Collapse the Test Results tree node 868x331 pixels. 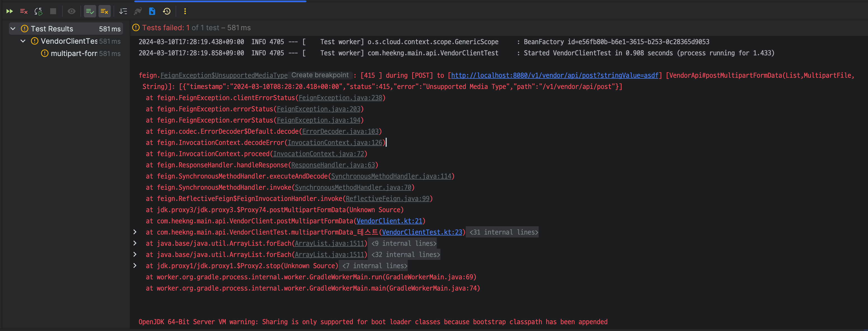pos(13,29)
